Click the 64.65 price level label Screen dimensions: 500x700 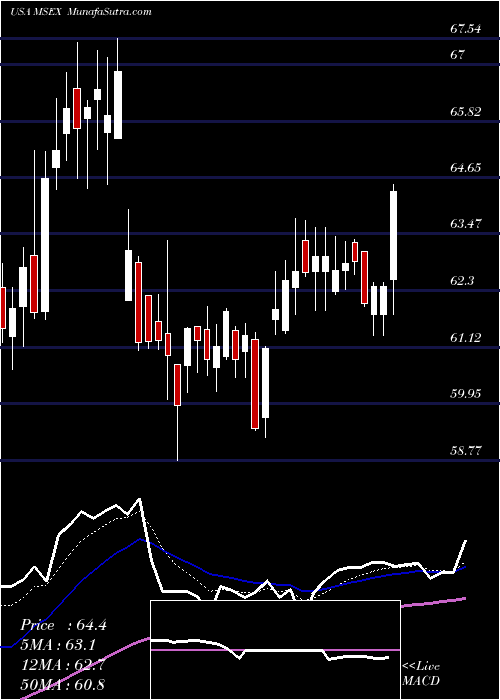[465, 168]
